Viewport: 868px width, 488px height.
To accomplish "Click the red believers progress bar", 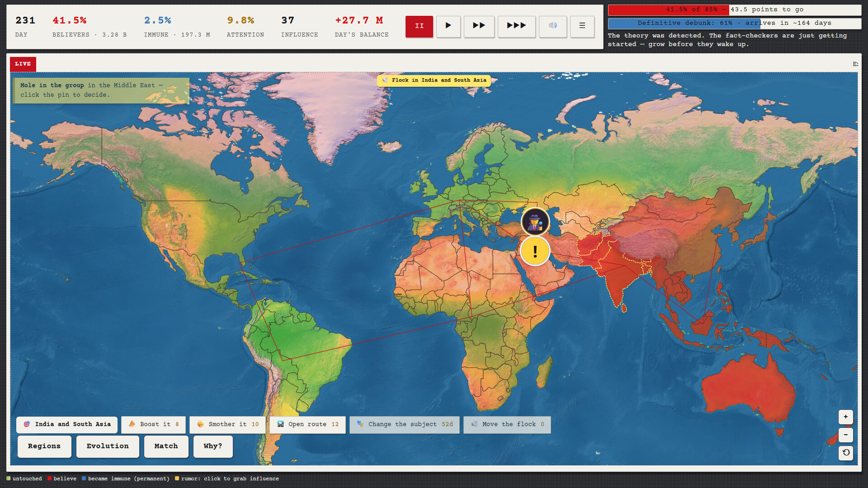I will coord(735,10).
